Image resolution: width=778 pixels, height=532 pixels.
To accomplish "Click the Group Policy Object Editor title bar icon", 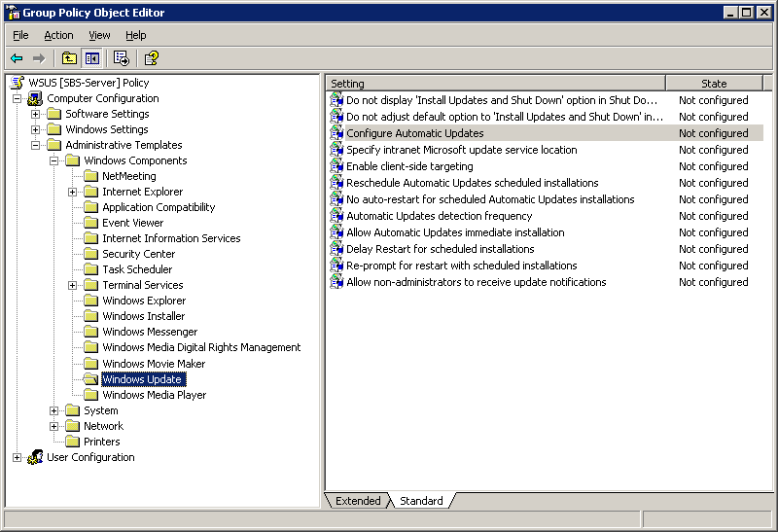I will coord(13,13).
